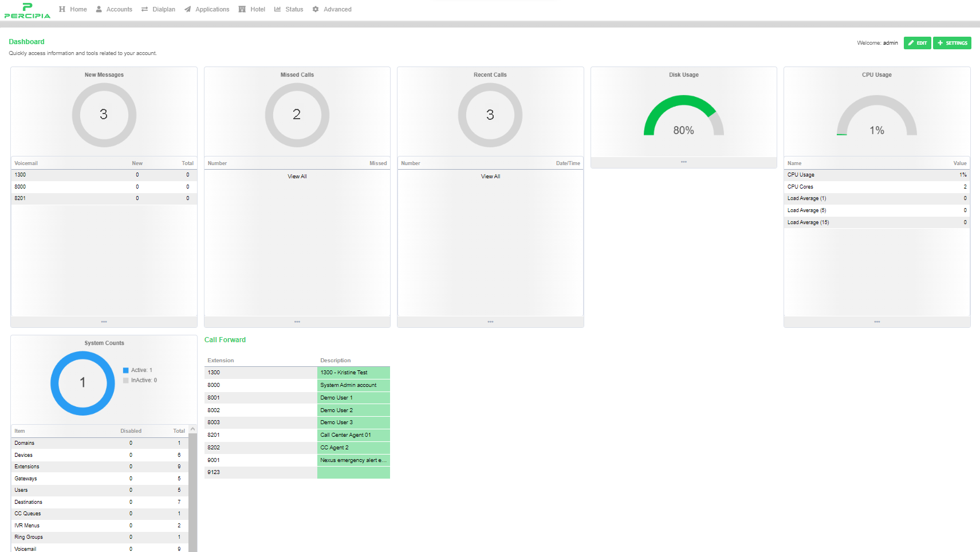Open the Hotel menu
980x552 pixels.
(x=242, y=9)
